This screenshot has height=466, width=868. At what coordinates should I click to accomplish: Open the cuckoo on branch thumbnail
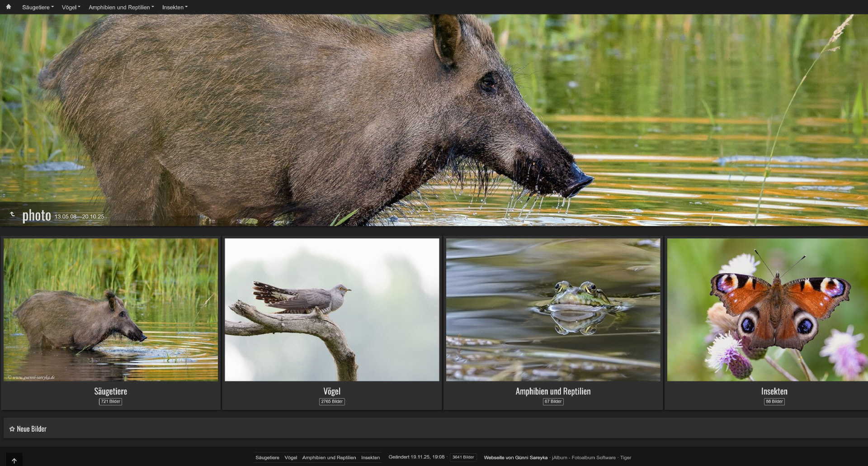pos(332,309)
